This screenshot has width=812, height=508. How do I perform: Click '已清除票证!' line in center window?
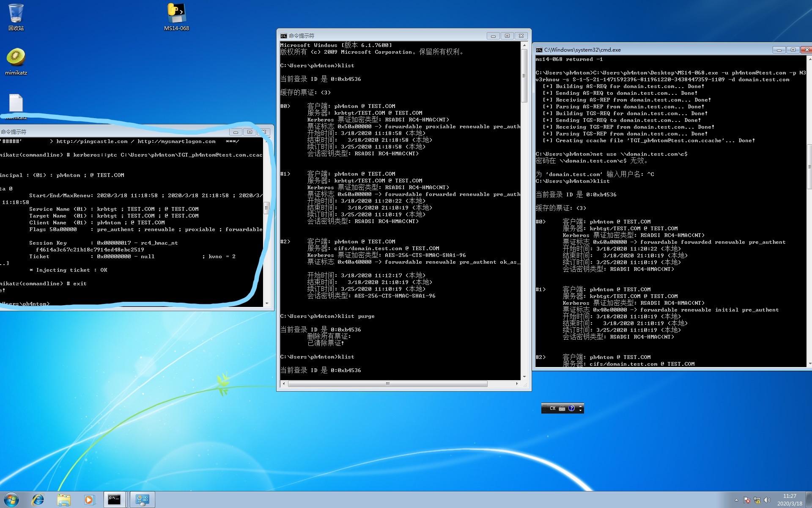326,343
